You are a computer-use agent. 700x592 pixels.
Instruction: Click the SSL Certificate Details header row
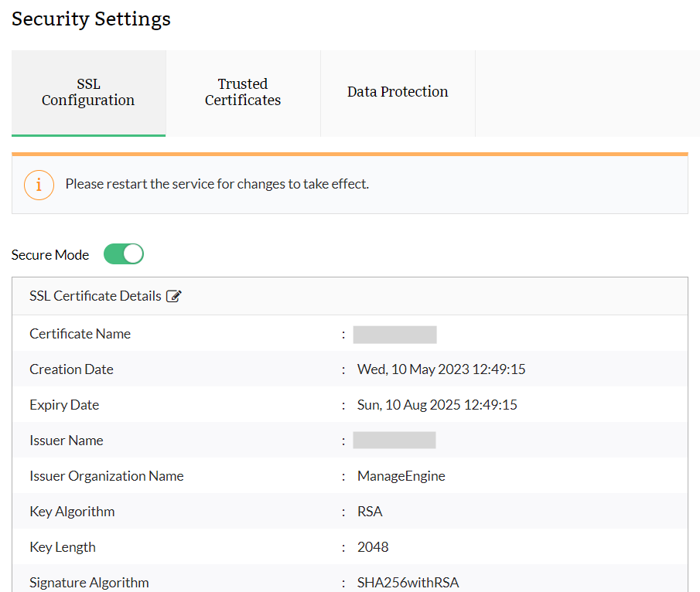click(94, 295)
